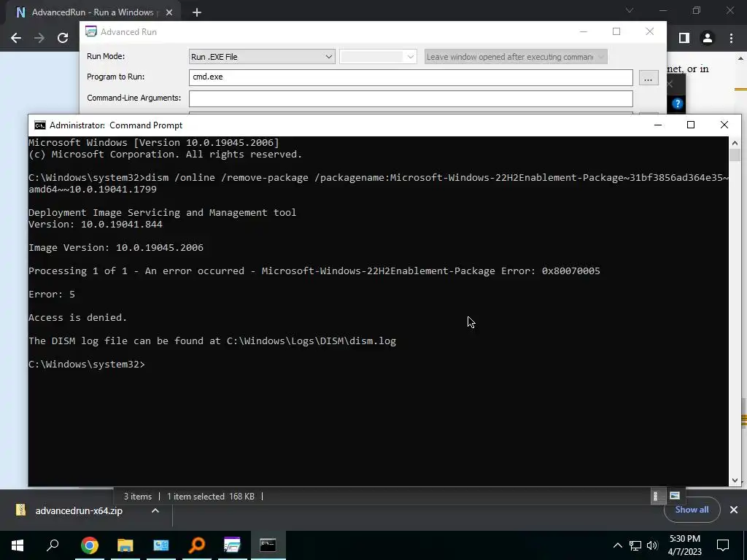Click the 'Access is denied.' line
The width and height of the screenshot is (747, 560).
(77, 318)
